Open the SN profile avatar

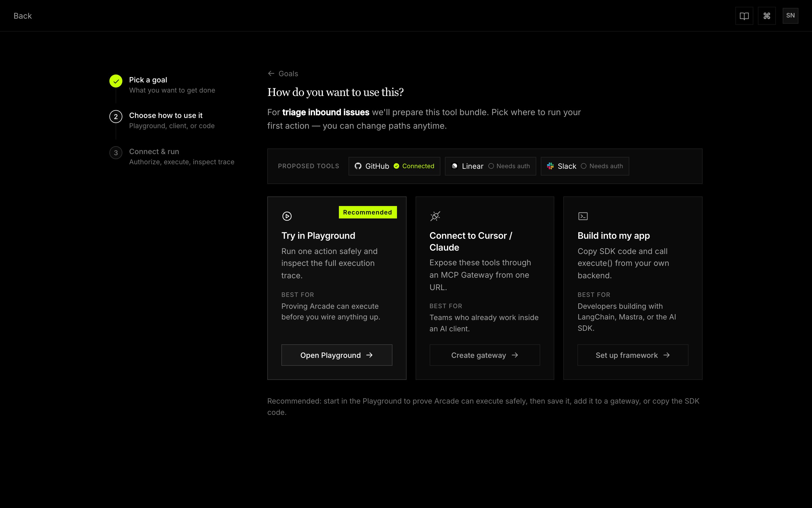click(790, 16)
